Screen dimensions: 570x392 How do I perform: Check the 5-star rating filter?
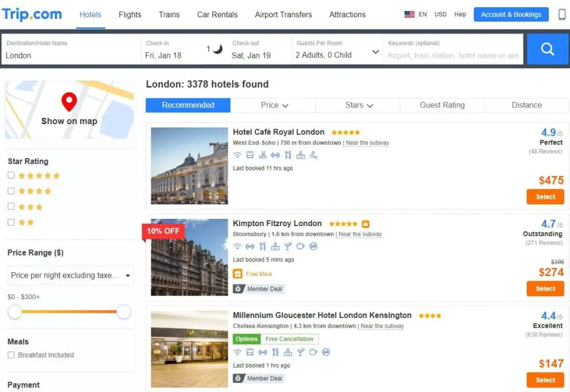pos(11,175)
